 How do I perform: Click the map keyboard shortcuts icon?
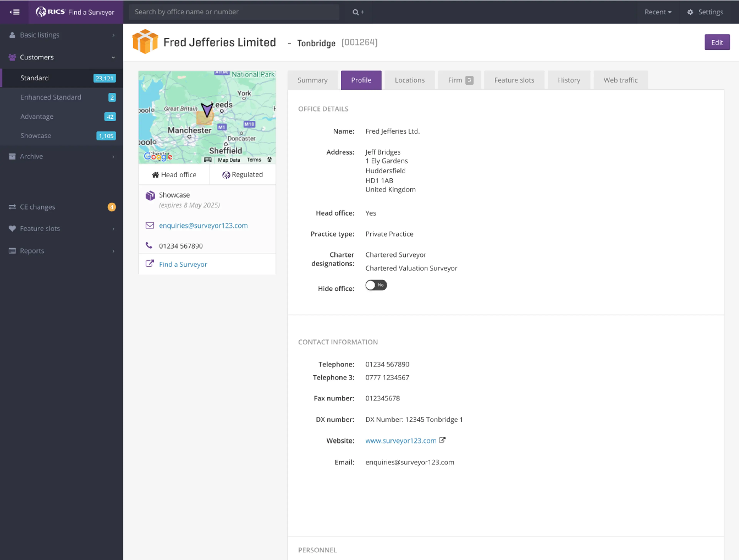(208, 160)
